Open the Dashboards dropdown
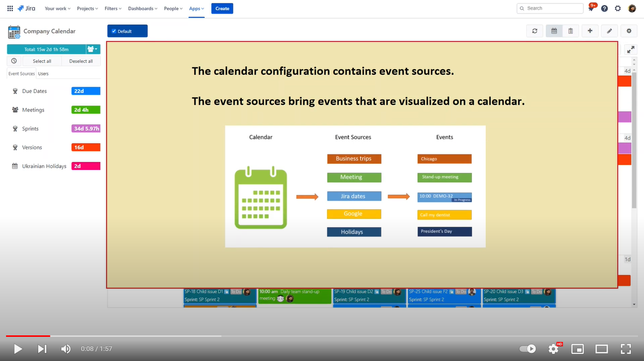Viewport: 644px width, 361px height. point(142,8)
